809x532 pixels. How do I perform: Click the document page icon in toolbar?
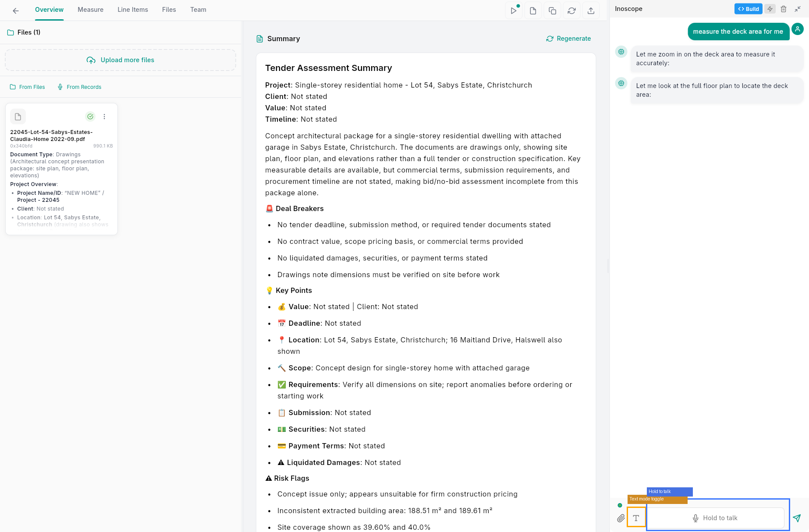[533, 11]
